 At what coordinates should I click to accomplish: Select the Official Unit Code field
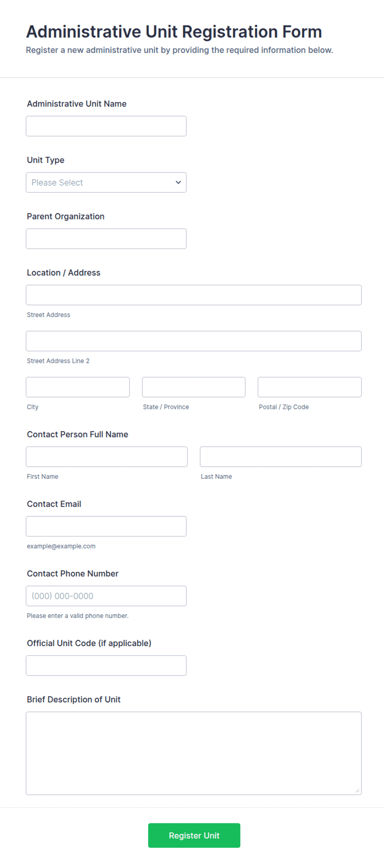click(x=106, y=665)
